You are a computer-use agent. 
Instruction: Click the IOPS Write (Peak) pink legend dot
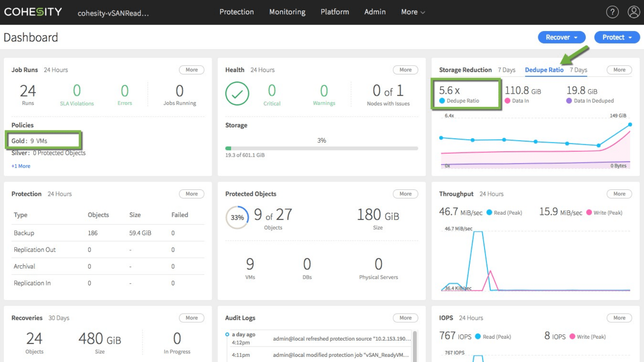[572, 336]
